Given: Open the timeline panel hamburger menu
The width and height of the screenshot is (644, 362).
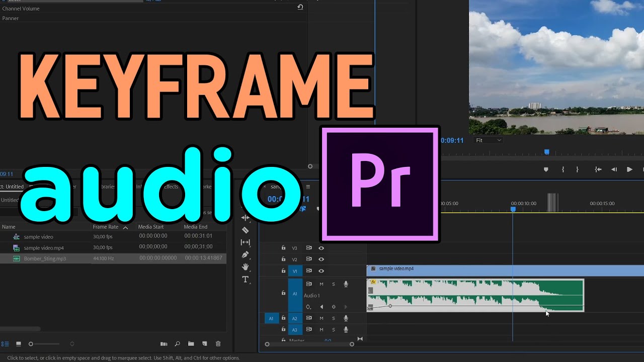Looking at the screenshot, I should point(308,187).
